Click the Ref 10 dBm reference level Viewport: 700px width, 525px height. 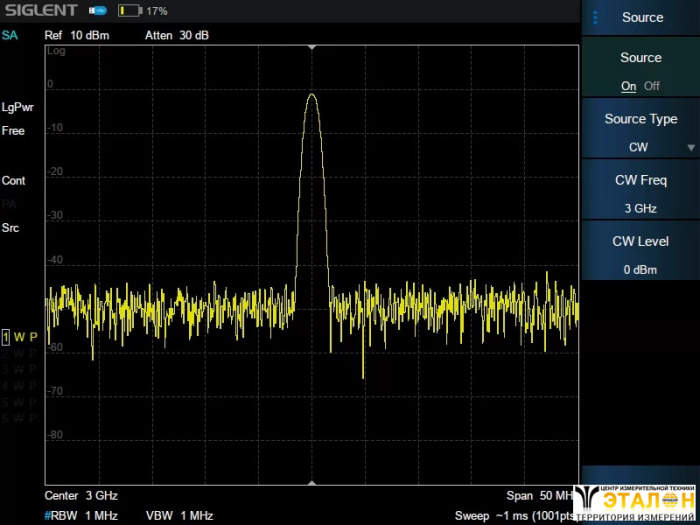tap(77, 35)
